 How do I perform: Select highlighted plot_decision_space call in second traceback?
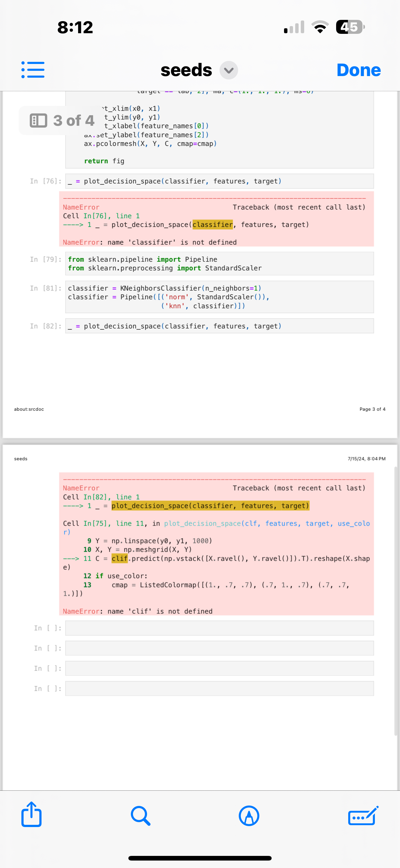(211, 506)
